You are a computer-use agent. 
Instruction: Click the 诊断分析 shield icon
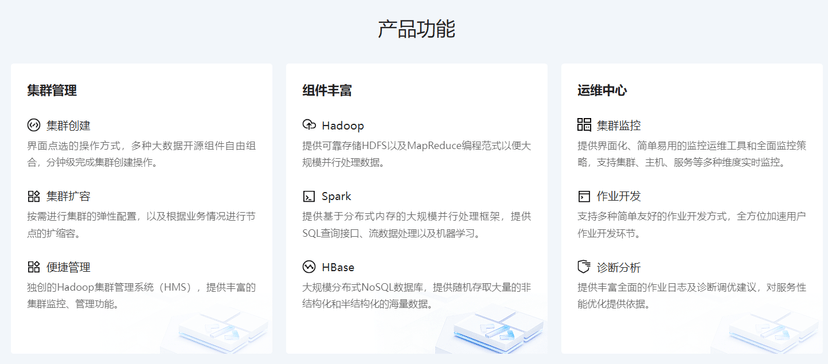click(x=584, y=267)
